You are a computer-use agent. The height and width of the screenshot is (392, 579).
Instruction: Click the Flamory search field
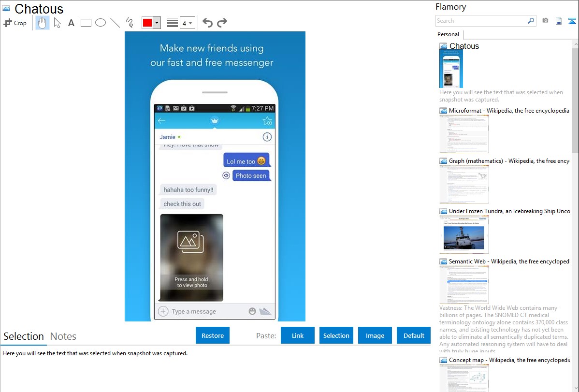[481, 21]
